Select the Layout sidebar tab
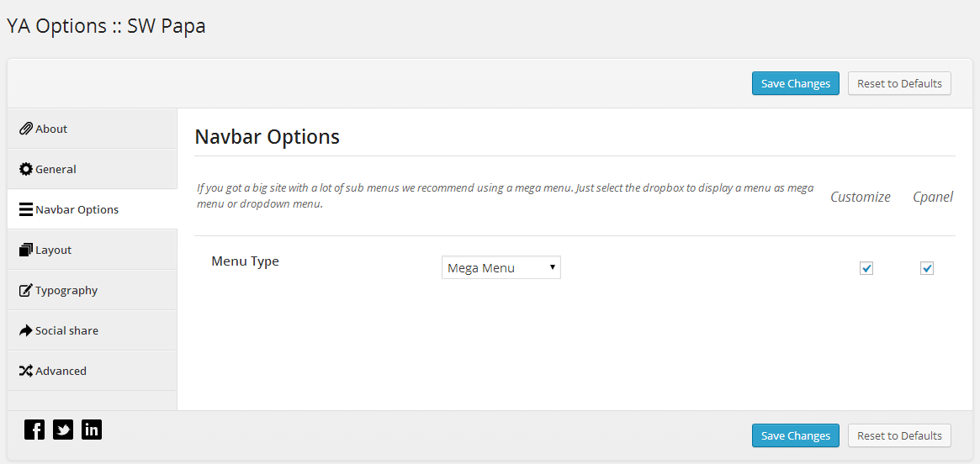This screenshot has height=464, width=980. click(93, 250)
